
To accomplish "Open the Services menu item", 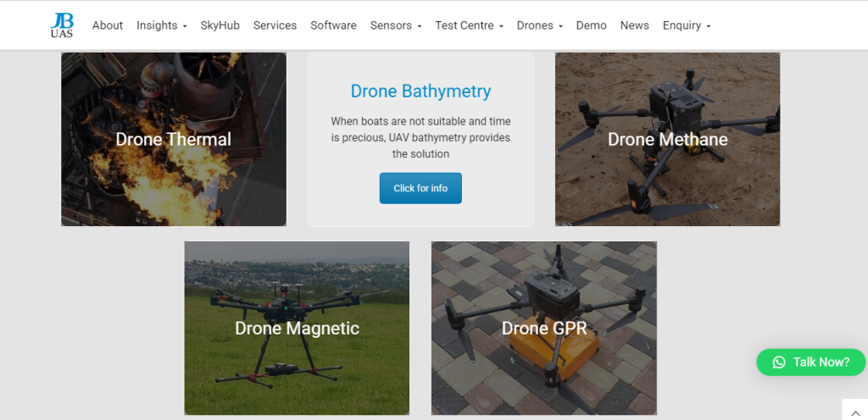I will click(x=275, y=25).
